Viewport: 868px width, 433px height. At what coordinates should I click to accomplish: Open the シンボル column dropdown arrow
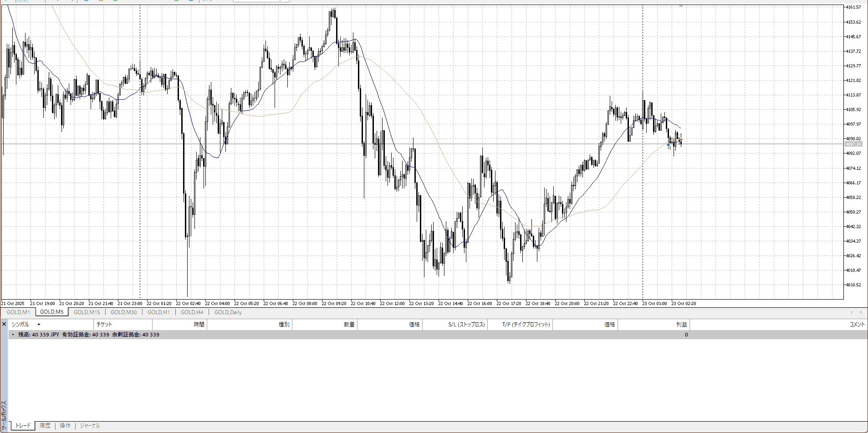[39, 325]
